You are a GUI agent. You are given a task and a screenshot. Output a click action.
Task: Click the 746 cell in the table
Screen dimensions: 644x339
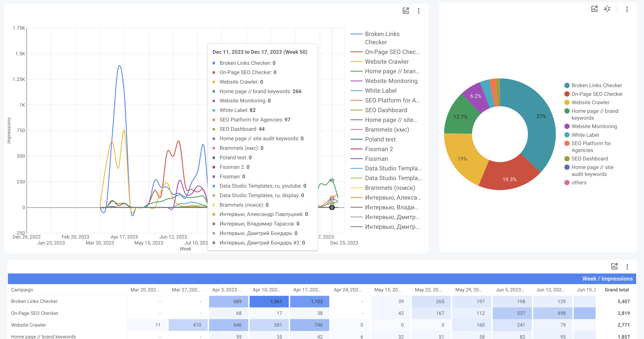(x=310, y=325)
